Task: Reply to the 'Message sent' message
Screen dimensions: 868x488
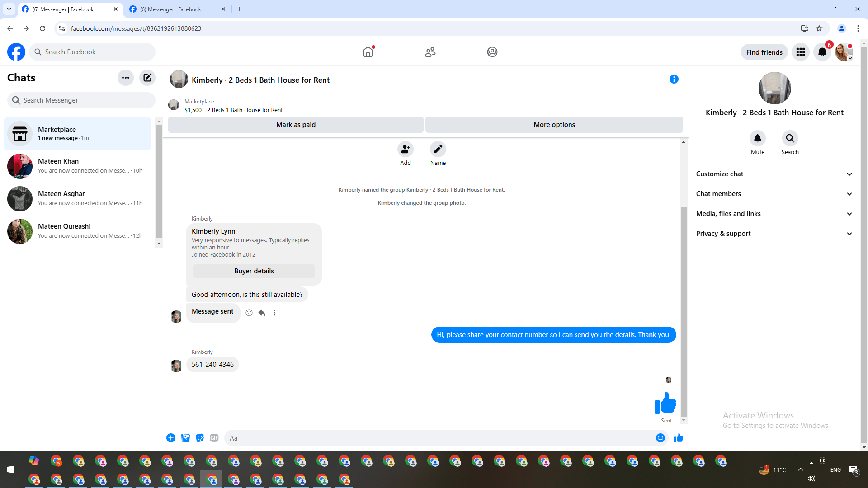Action: [x=262, y=313]
